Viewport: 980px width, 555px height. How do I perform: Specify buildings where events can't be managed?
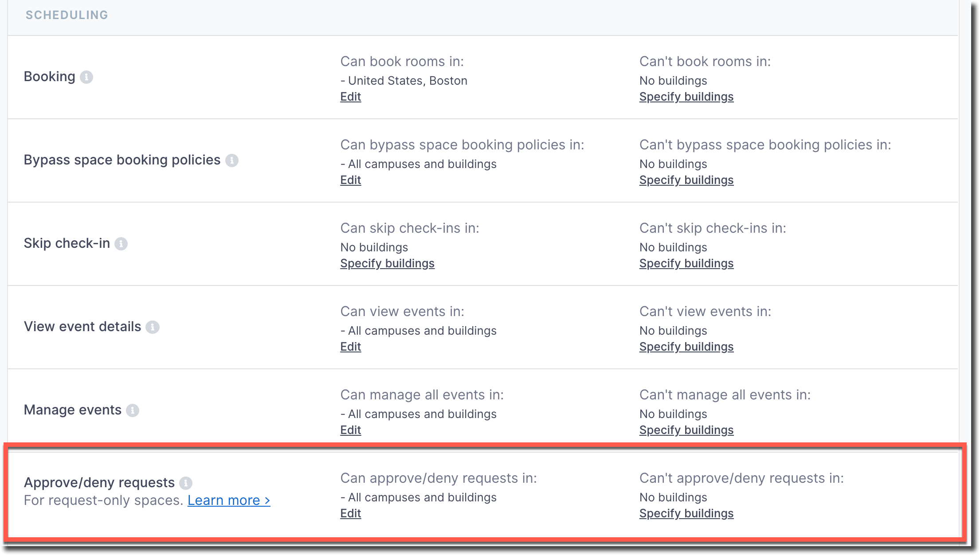click(x=686, y=430)
